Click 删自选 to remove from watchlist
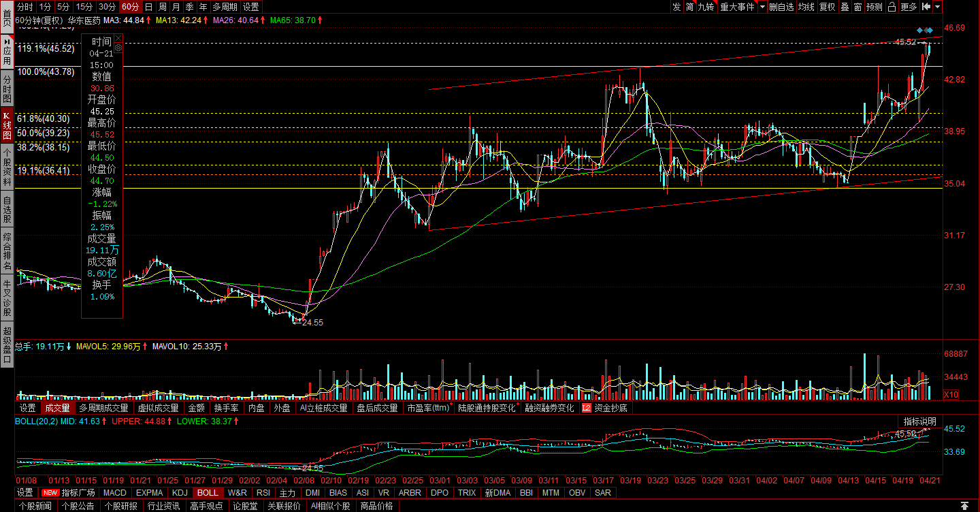Viewport: 980px width, 512px height. tap(782, 7)
